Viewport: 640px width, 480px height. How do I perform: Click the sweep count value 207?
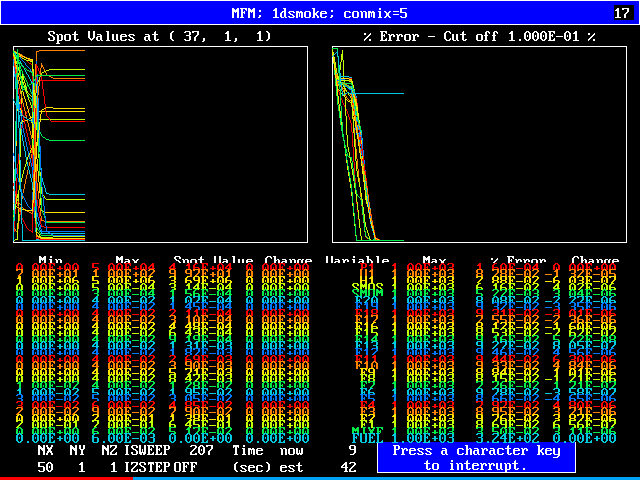point(201,451)
